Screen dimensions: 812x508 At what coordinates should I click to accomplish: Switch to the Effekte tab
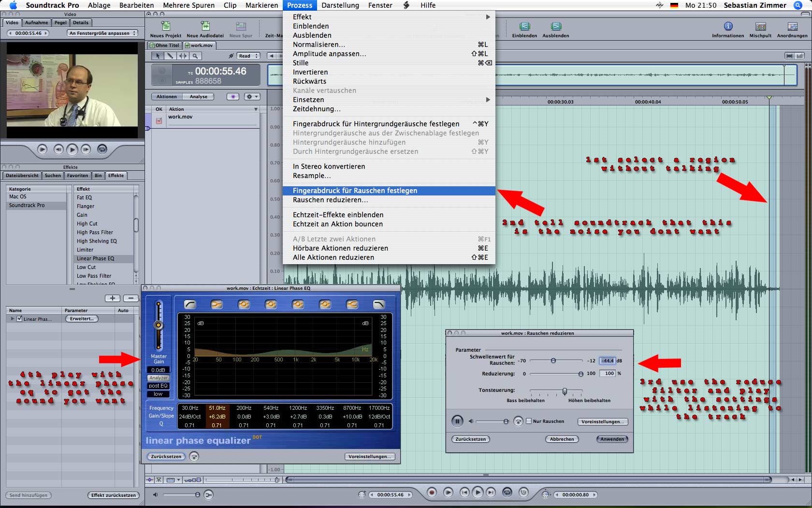[x=116, y=176]
